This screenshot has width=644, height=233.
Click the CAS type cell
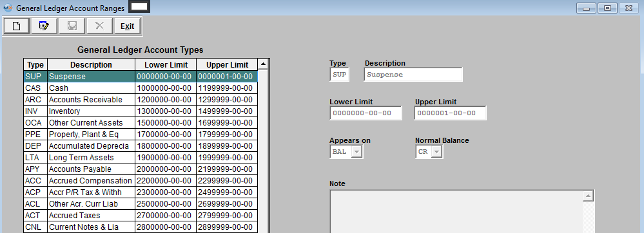35,88
